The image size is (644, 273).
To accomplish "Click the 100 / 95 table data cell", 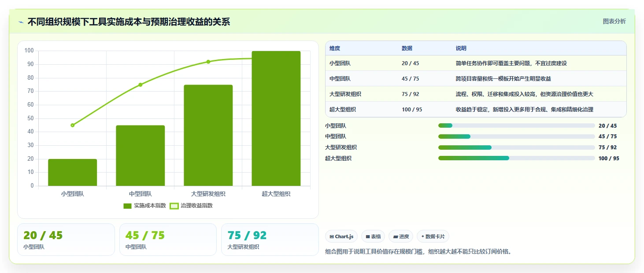I will (x=412, y=110).
